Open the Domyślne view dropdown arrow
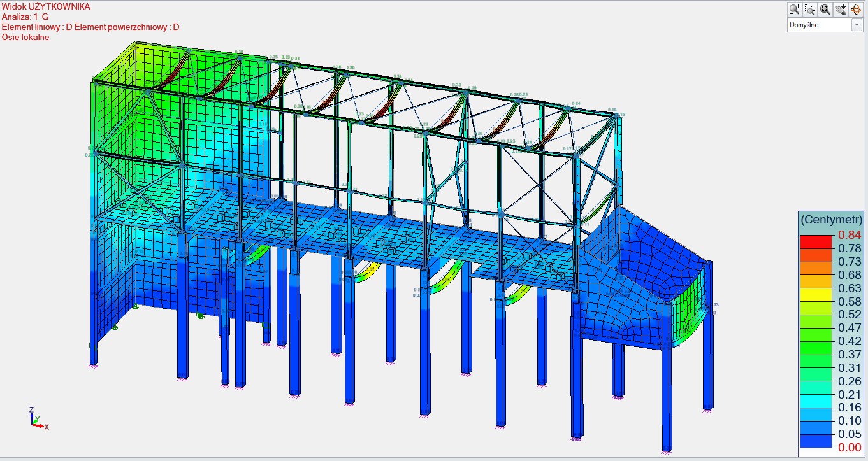The width and height of the screenshot is (868, 461). pyautogui.click(x=857, y=25)
